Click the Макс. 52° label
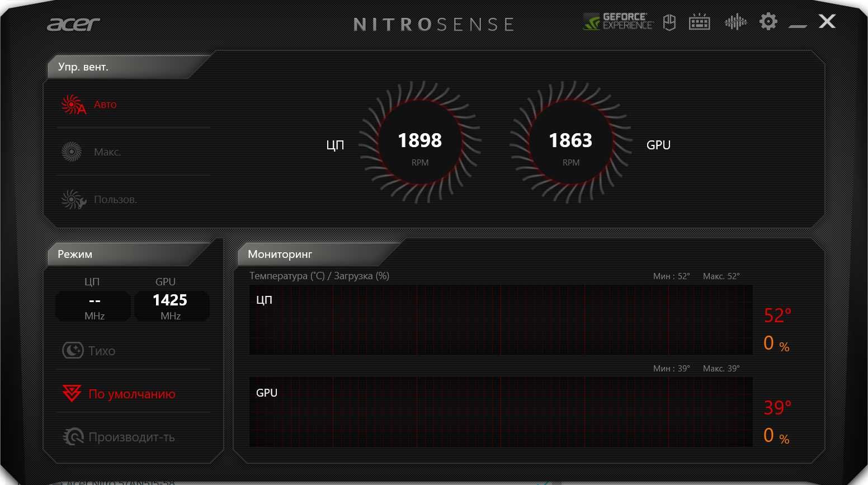 (x=721, y=276)
